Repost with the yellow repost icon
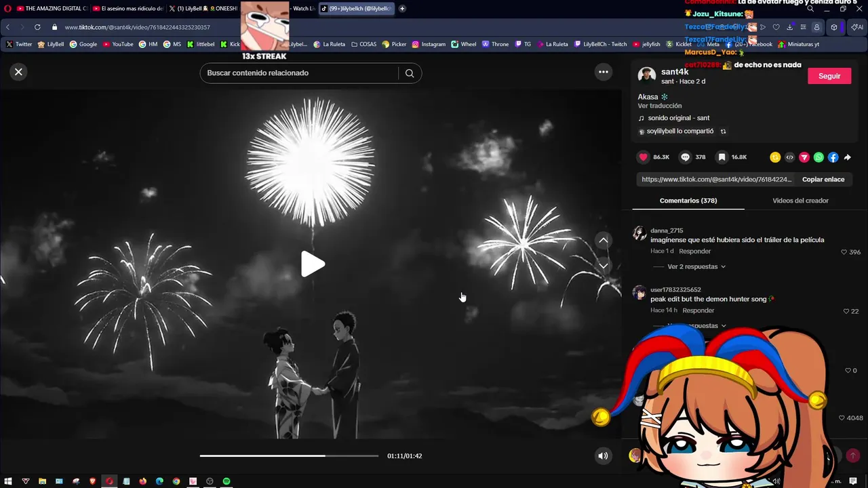The image size is (868, 488). pyautogui.click(x=775, y=157)
